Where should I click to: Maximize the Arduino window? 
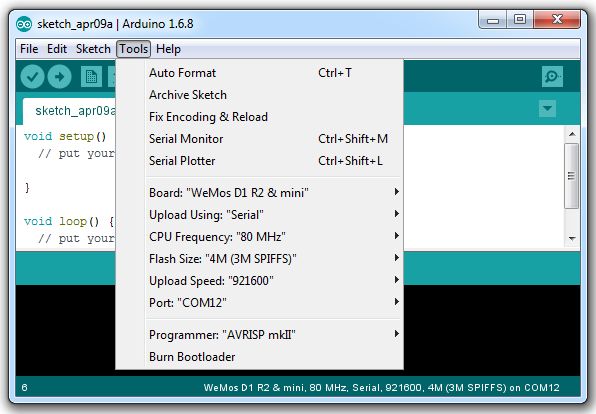pyautogui.click(x=520, y=19)
